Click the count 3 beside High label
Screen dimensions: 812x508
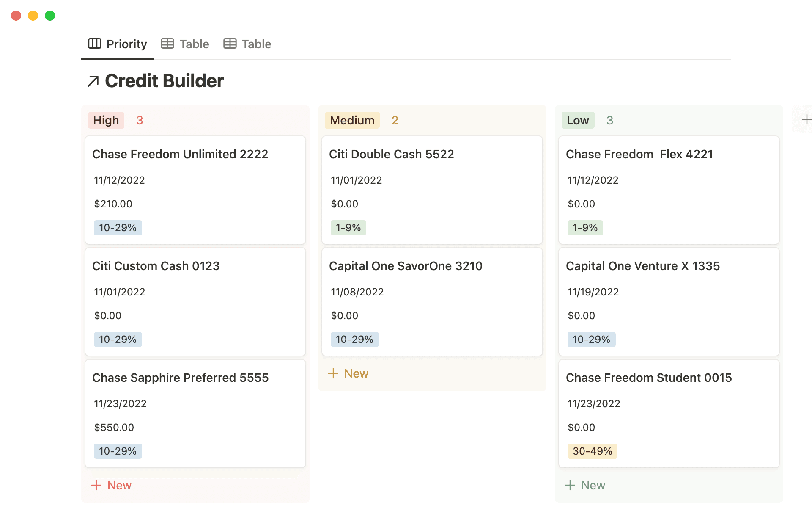coord(140,120)
